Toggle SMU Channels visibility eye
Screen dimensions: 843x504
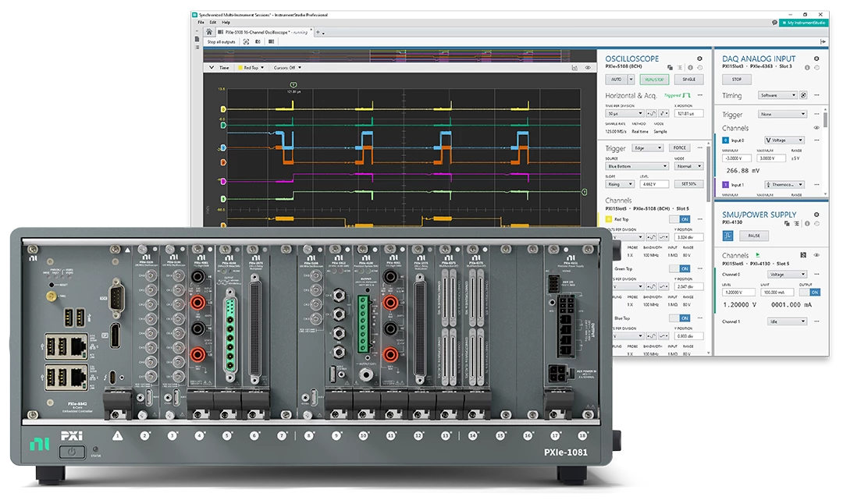[x=816, y=255]
